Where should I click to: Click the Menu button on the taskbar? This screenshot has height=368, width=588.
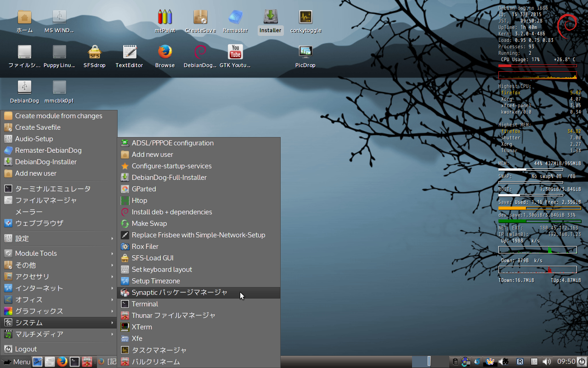16,362
